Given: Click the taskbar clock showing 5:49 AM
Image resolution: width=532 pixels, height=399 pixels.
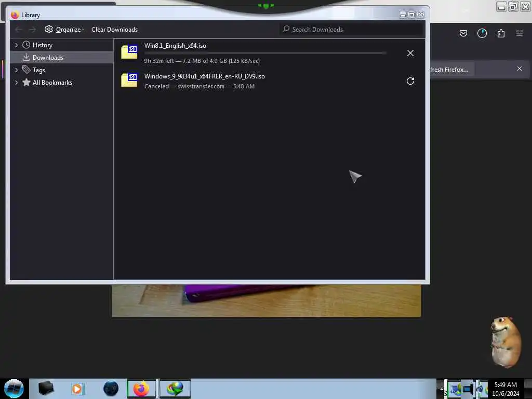Looking at the screenshot, I should (506, 389).
